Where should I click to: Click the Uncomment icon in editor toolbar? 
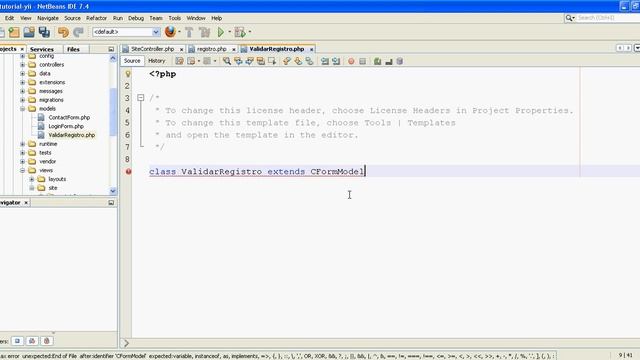(389, 62)
